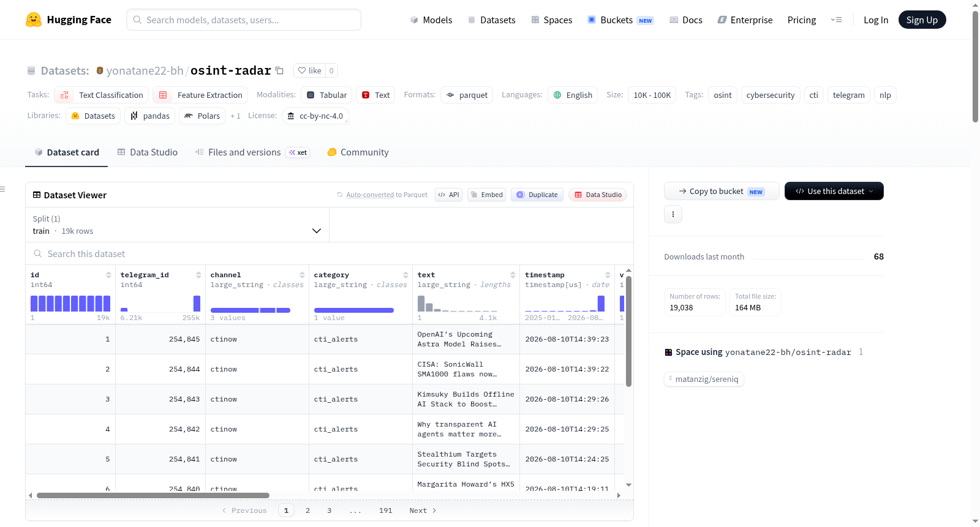This screenshot has height=527, width=980.
Task: Jump to page 191 of the table
Action: click(x=385, y=510)
